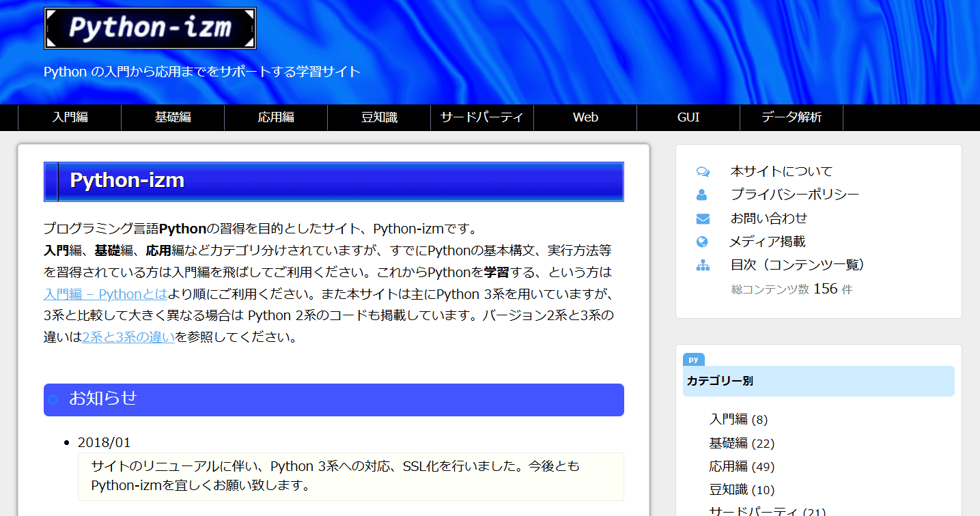This screenshot has height=516, width=980.
Task: Open the 入門編 navigation menu
Action: tap(70, 117)
